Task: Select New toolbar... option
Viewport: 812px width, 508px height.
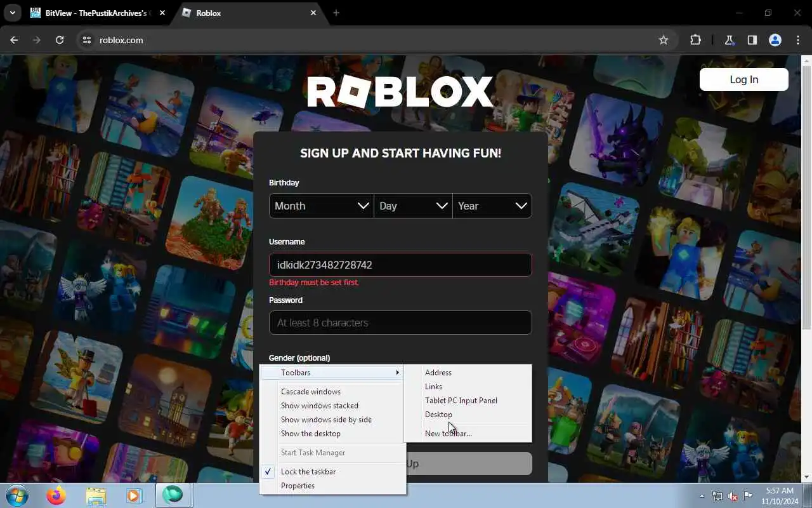Action: (468, 434)
